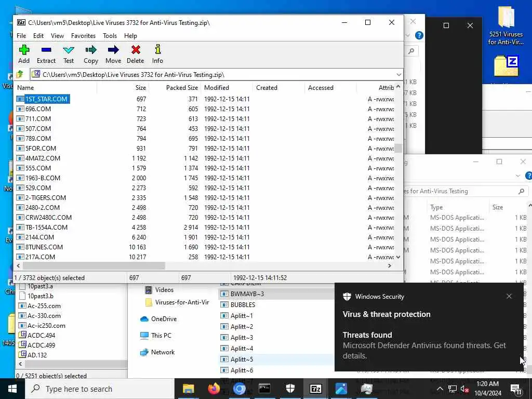The image size is (532, 399).
Task: Dismiss the Windows Security notification
Action: click(x=509, y=296)
